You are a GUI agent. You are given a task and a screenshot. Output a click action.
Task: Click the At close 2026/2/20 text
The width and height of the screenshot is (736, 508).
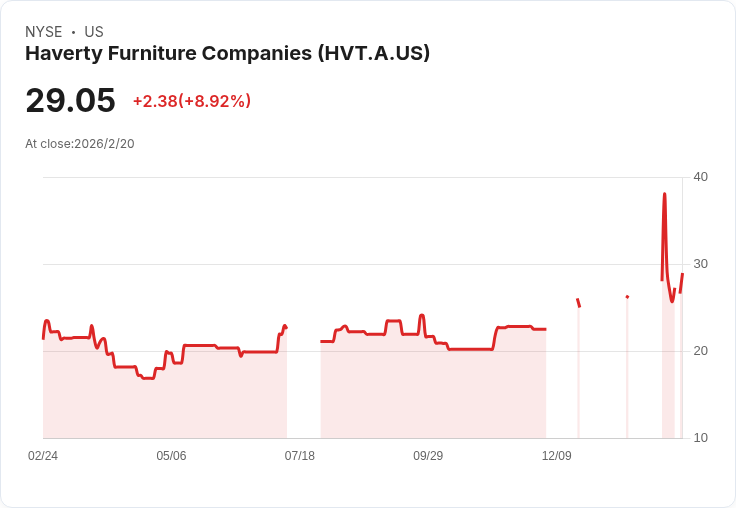(80, 144)
